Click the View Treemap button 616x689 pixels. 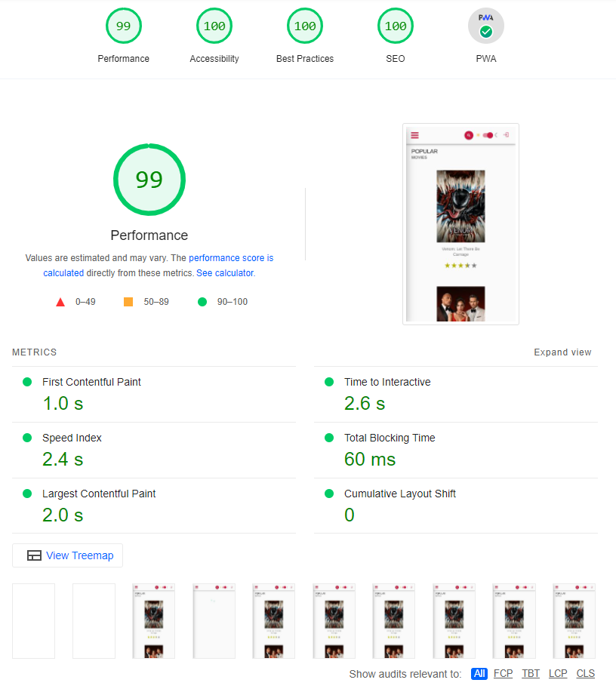(67, 555)
